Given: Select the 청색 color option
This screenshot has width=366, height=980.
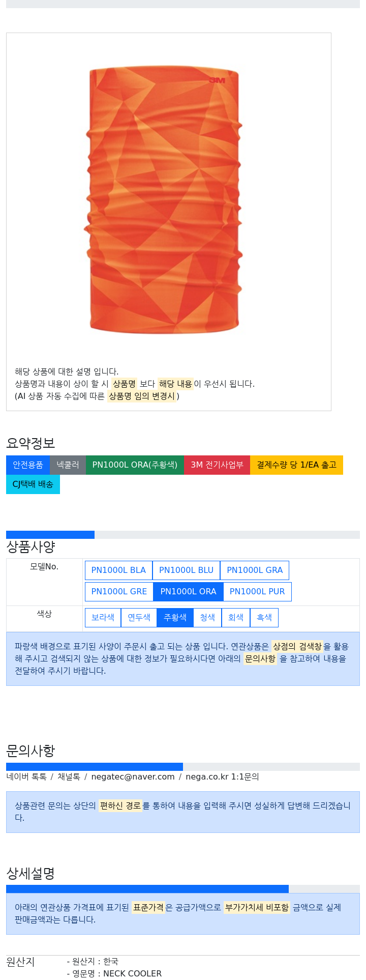Looking at the screenshot, I should coord(207,618).
